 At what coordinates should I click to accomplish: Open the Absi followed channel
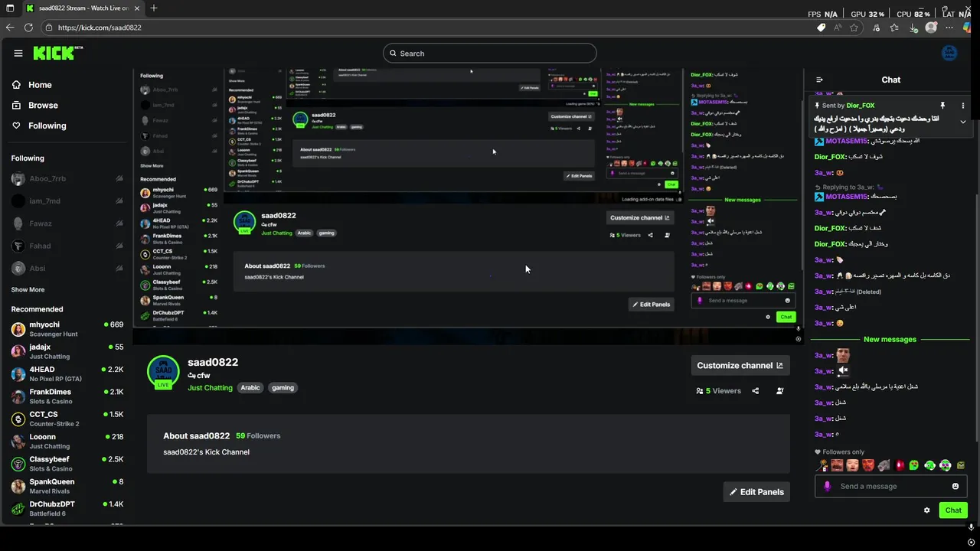click(x=67, y=269)
